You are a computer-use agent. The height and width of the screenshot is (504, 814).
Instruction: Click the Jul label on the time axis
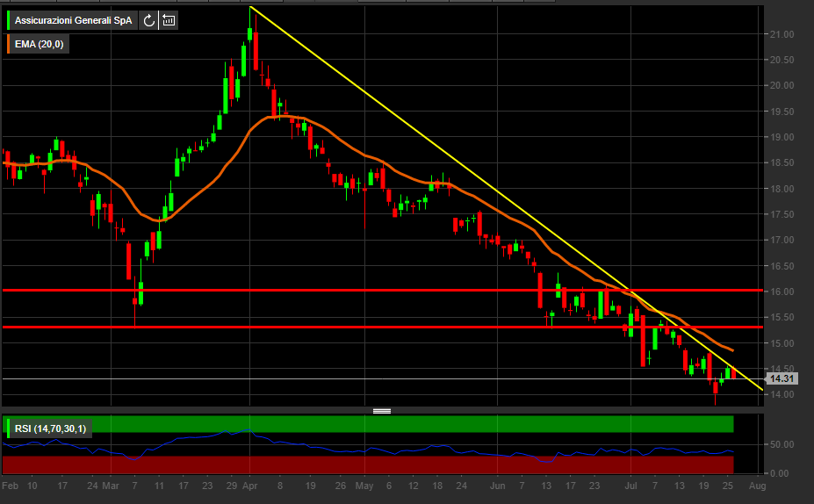click(630, 485)
